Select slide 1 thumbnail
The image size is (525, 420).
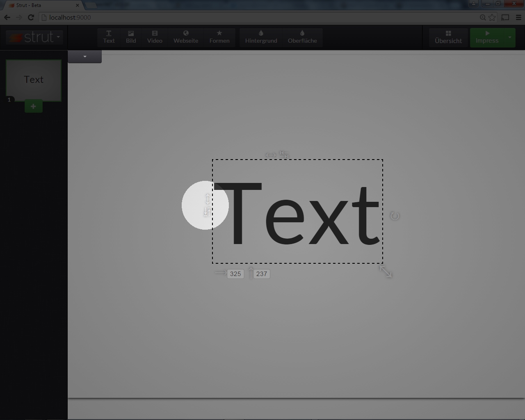(34, 80)
